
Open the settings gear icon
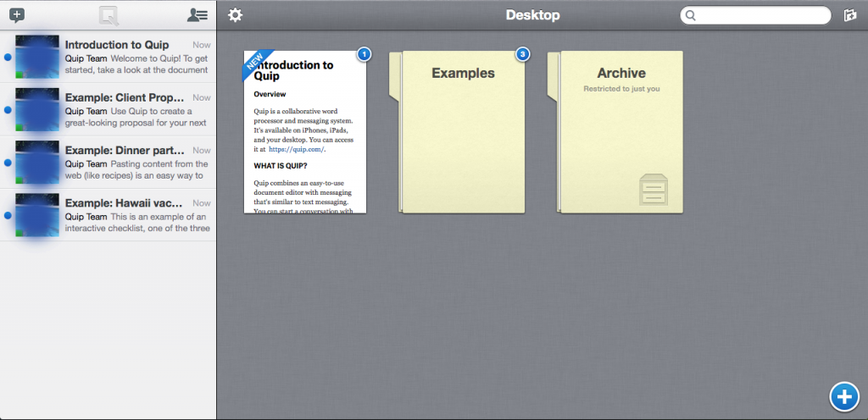[x=236, y=15]
